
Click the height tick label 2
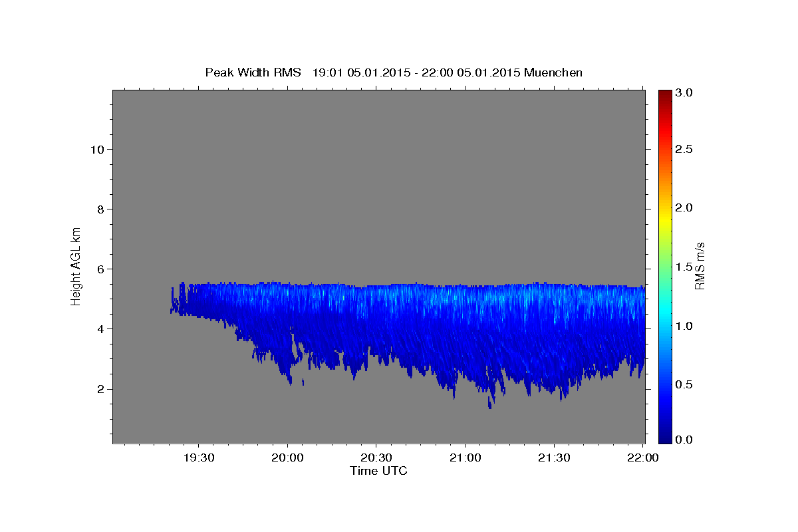[x=100, y=388]
